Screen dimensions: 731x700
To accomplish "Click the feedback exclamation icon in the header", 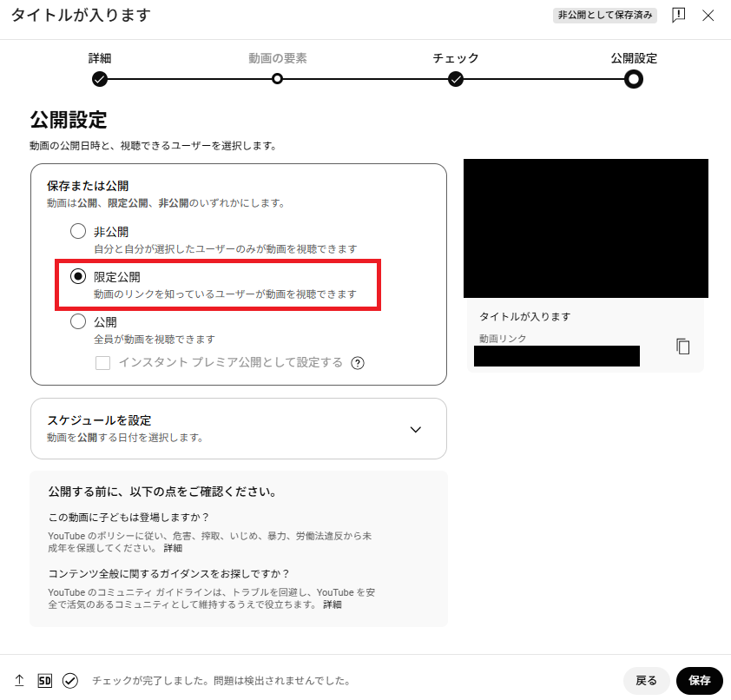I will [678, 15].
